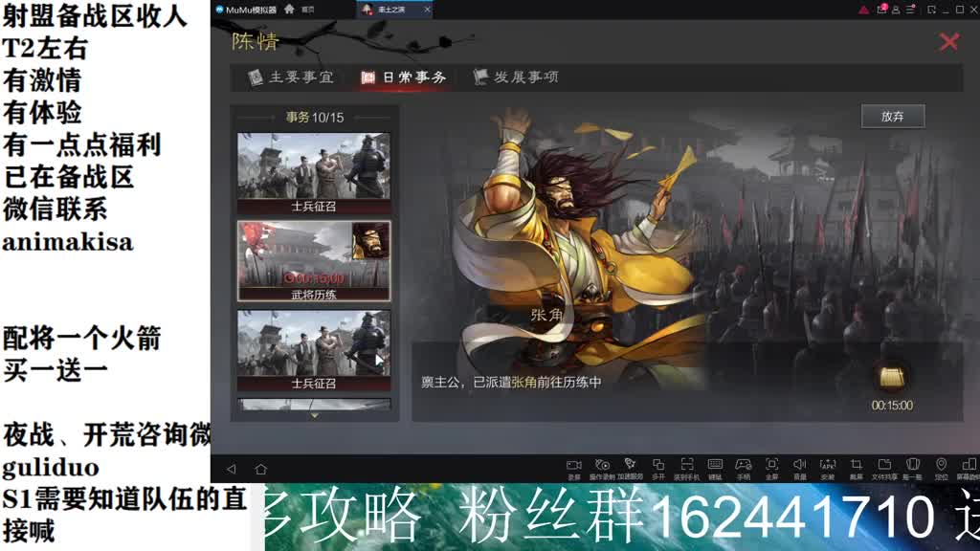The width and height of the screenshot is (980, 551).
Task: Switch to the 主要事宜 tab
Action: [x=291, y=77]
